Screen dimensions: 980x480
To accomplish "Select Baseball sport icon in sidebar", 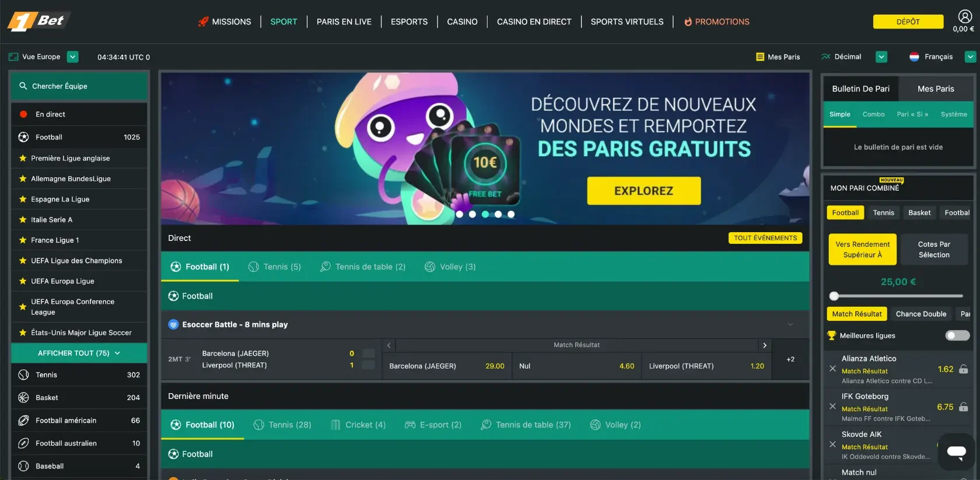I will (23, 466).
